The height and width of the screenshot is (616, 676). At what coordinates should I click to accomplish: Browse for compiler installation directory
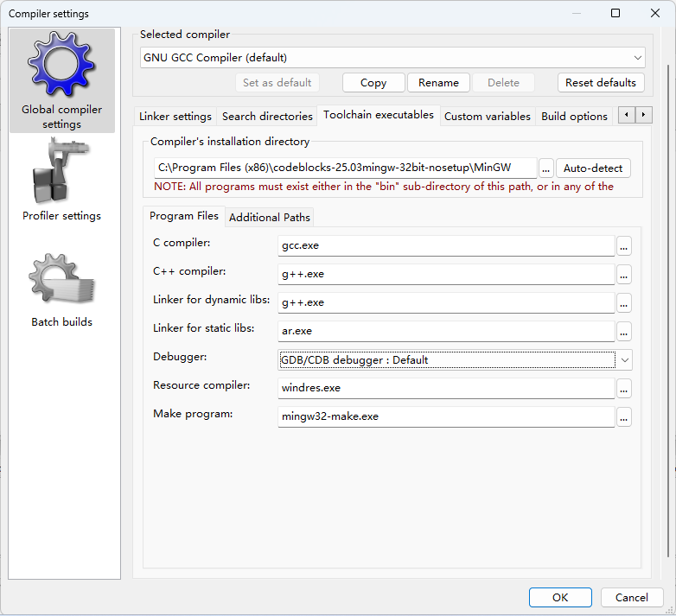546,168
